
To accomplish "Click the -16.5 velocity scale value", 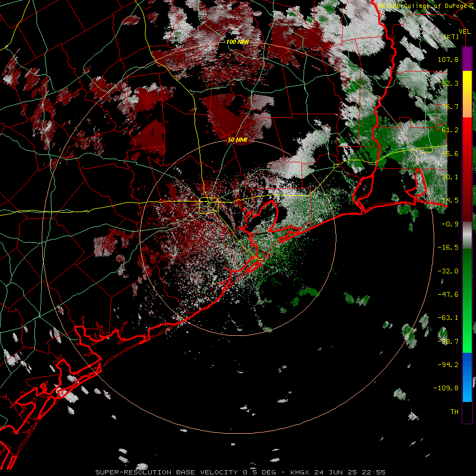I will (448, 248).
